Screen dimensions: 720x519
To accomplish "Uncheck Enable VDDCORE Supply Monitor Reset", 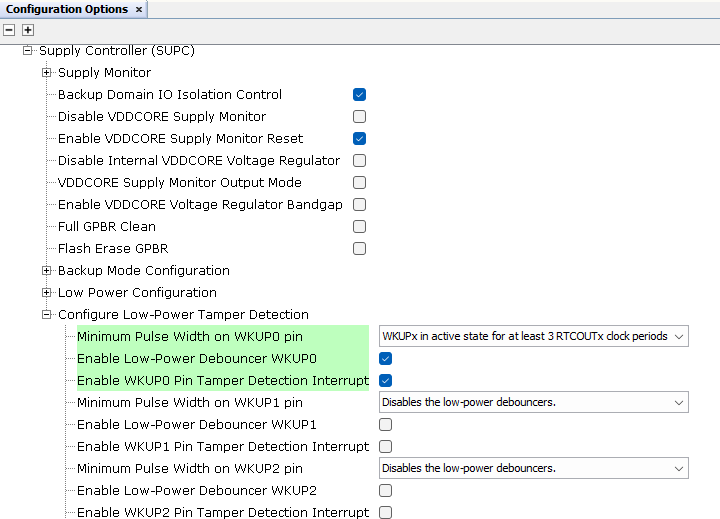I will tap(359, 139).
